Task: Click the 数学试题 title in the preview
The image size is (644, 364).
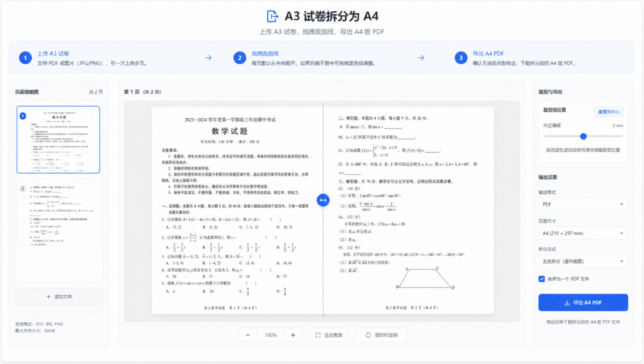Action: point(230,131)
